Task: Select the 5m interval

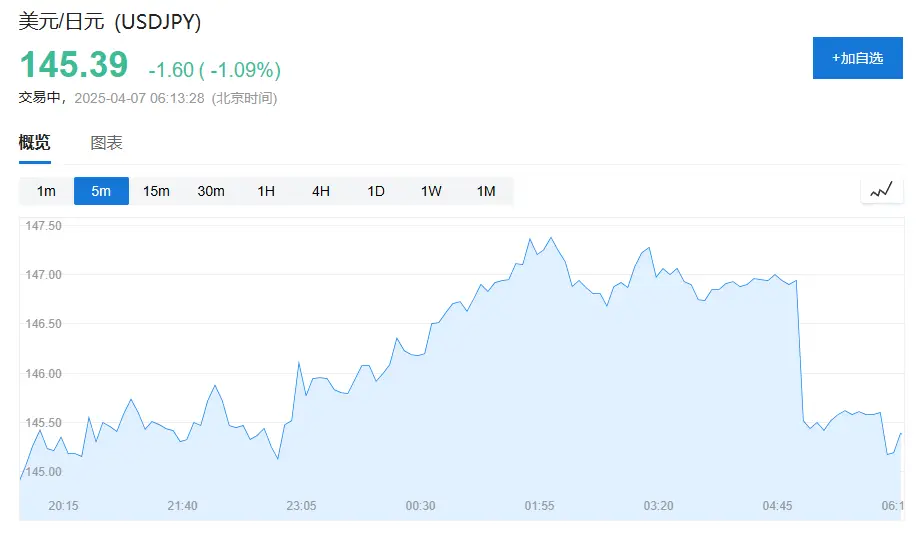Action: pos(101,191)
